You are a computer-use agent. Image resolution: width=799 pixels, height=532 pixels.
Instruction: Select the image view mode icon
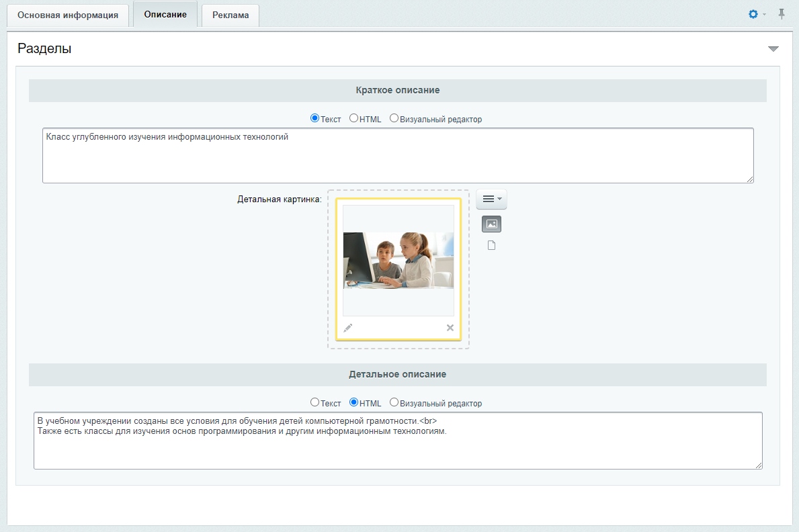(x=491, y=224)
